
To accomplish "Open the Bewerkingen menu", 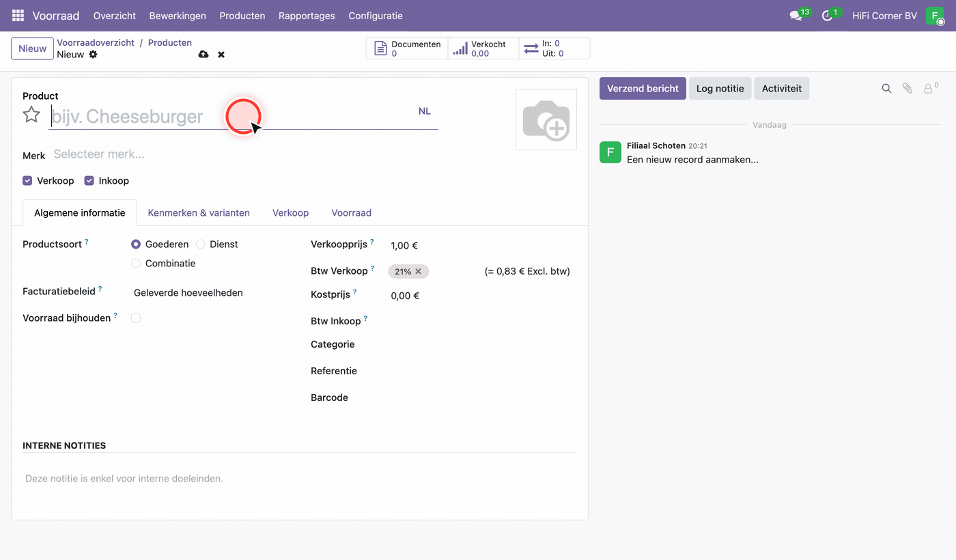I will (x=178, y=16).
